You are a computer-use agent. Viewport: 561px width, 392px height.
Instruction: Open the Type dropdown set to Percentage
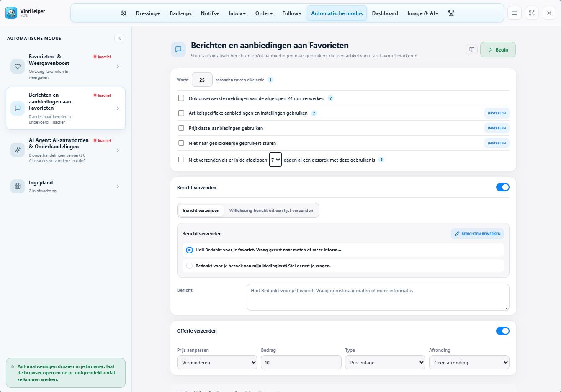click(x=385, y=362)
